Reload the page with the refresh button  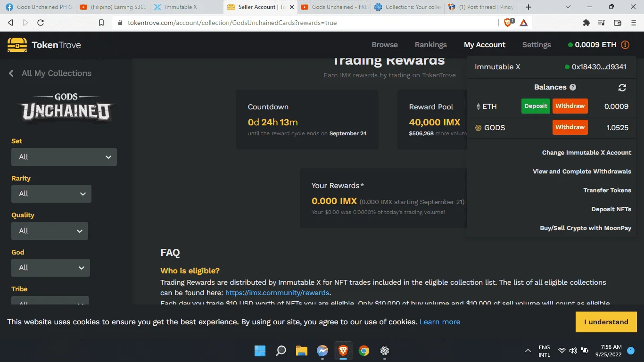pyautogui.click(x=41, y=23)
